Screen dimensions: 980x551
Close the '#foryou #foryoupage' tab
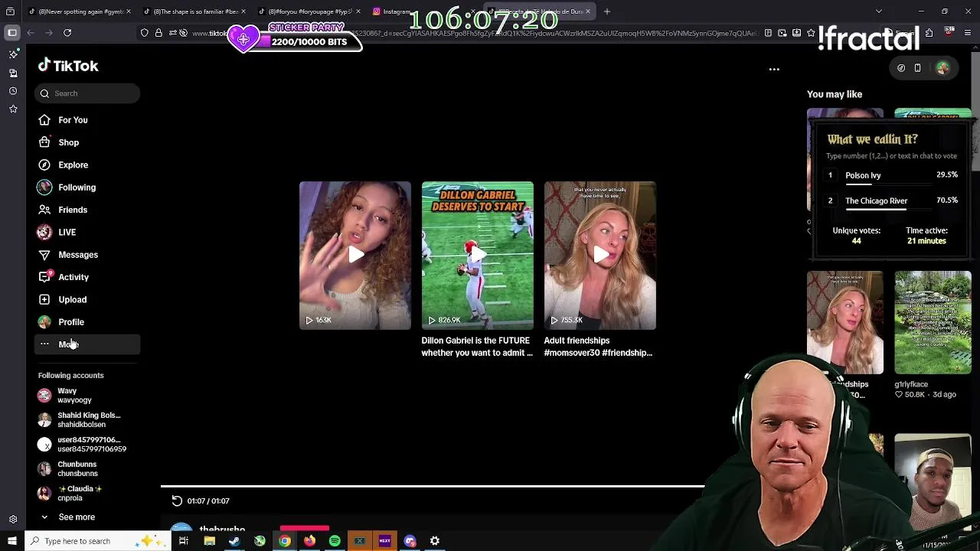coord(358,11)
